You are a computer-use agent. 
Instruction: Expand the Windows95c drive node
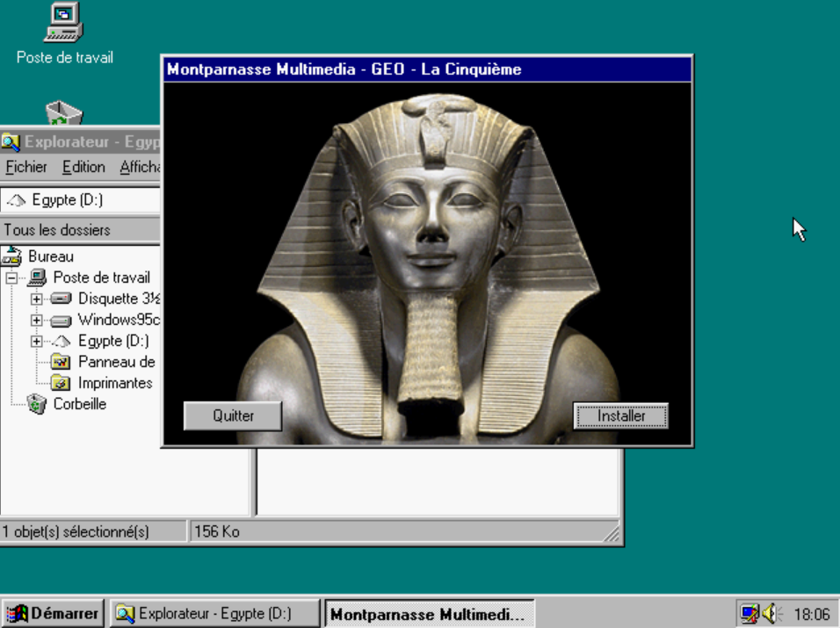point(36,321)
